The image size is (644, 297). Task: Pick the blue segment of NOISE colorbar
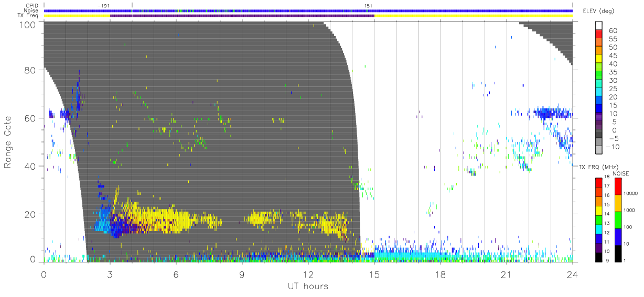point(617,237)
